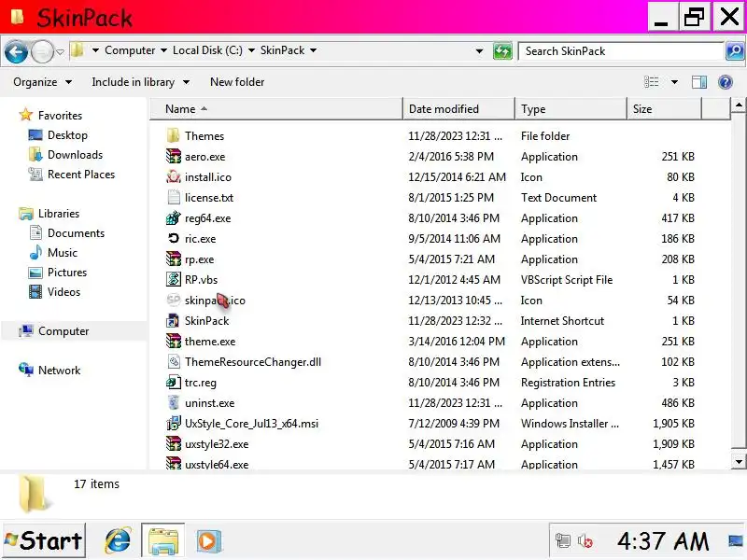Click the Windows Explorer taskbar button
747x560 pixels.
coord(162,540)
